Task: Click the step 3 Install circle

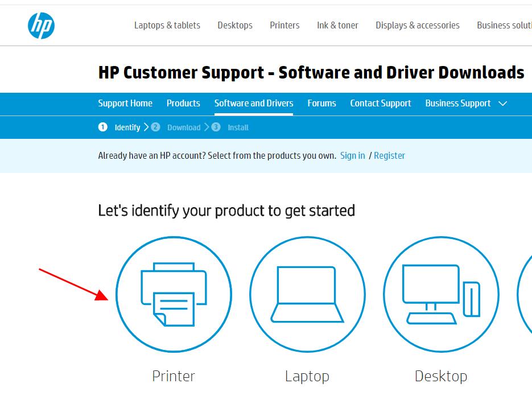Action: [216, 127]
